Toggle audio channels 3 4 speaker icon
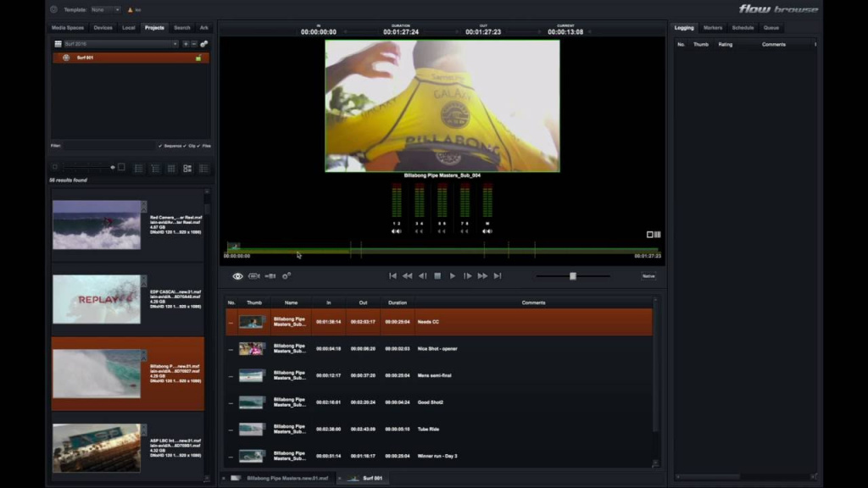The image size is (868, 488). (x=419, y=231)
